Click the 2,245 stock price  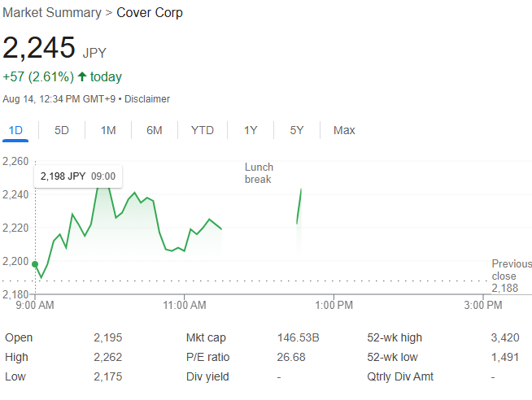(39, 48)
